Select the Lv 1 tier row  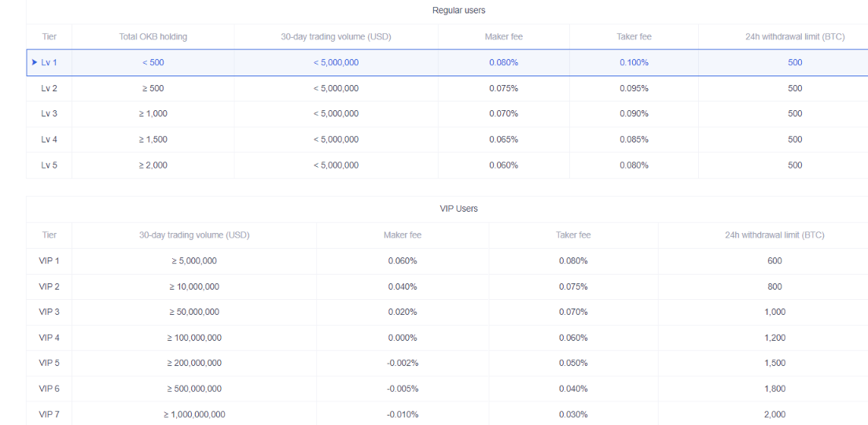tap(447, 63)
